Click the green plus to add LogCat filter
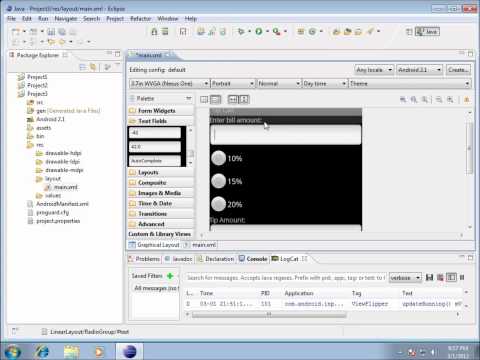480x360 pixels. (x=170, y=276)
